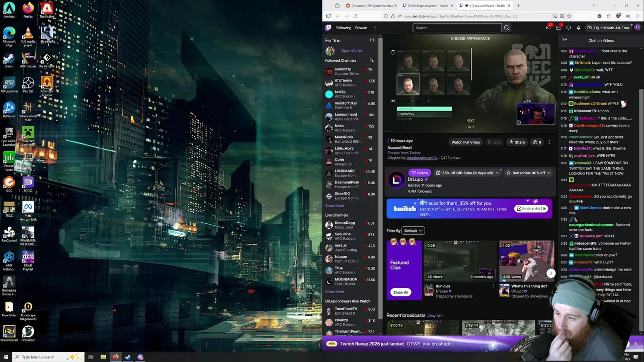Click the search magnifier button on Twitch
Image resolution: width=644 pixels, height=362 pixels.
507,28
